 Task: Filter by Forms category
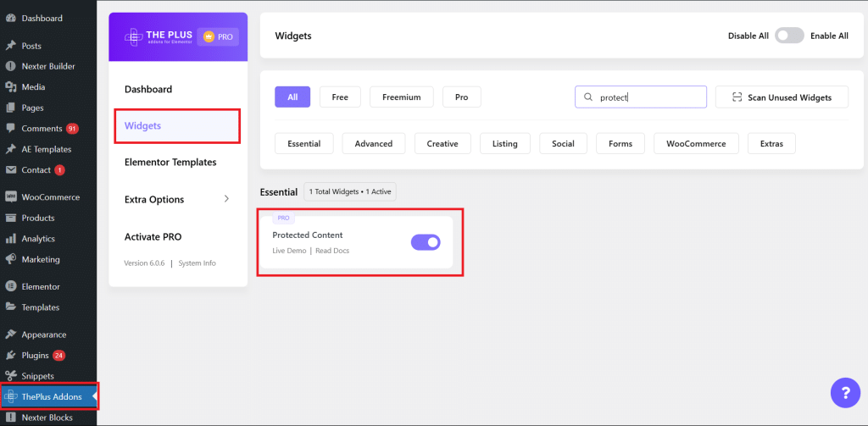(x=620, y=143)
